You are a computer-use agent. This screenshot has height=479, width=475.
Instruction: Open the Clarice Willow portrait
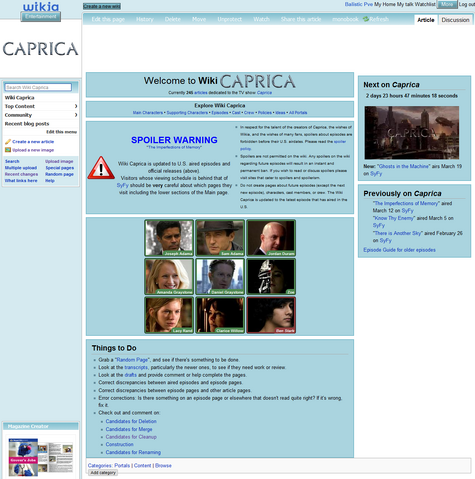pyautogui.click(x=220, y=315)
